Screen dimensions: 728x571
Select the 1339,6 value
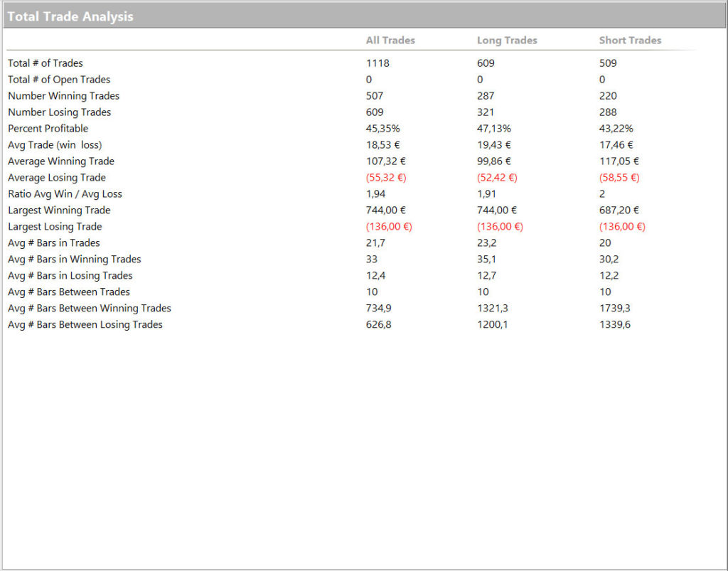click(x=615, y=324)
